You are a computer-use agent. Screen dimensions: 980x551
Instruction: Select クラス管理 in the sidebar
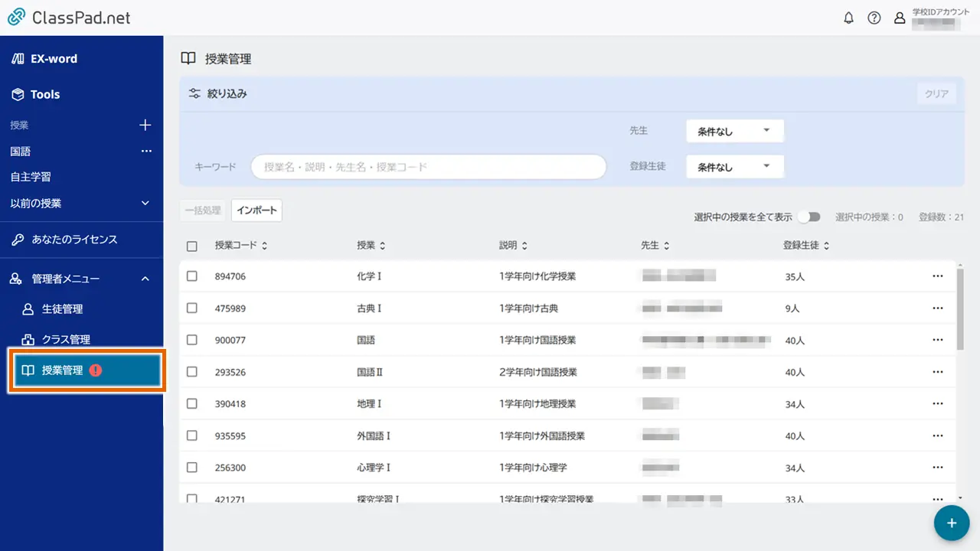point(71,339)
